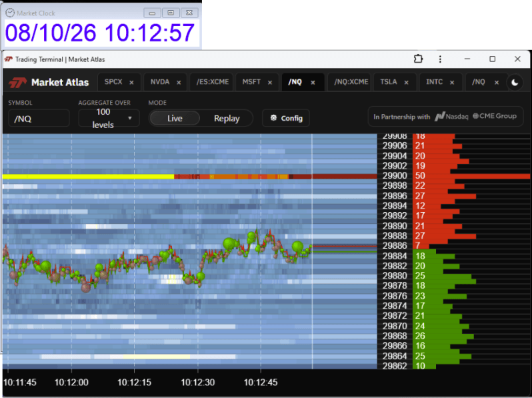532x398 pixels.
Task: Click the 10:12:45 time axis label
Action: (x=261, y=383)
